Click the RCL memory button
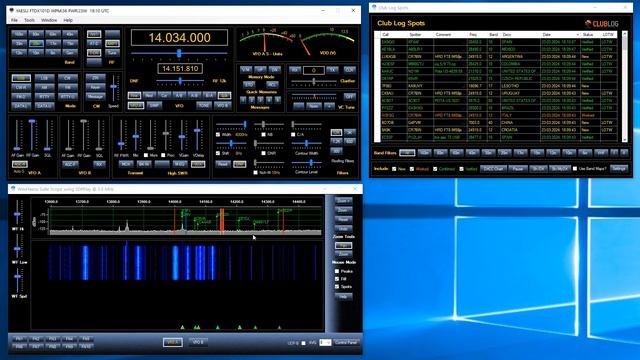Image resolution: width=640 pixels, height=360 pixels. click(x=272, y=85)
